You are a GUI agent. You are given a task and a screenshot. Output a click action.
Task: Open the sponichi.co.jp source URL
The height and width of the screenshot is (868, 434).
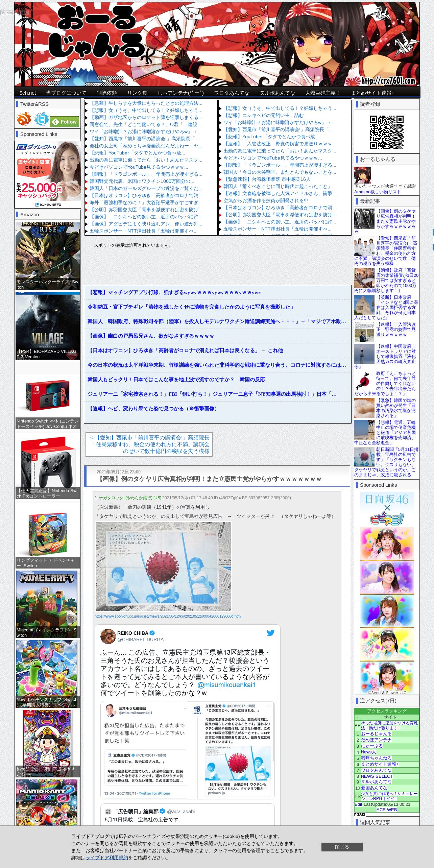pos(168,616)
